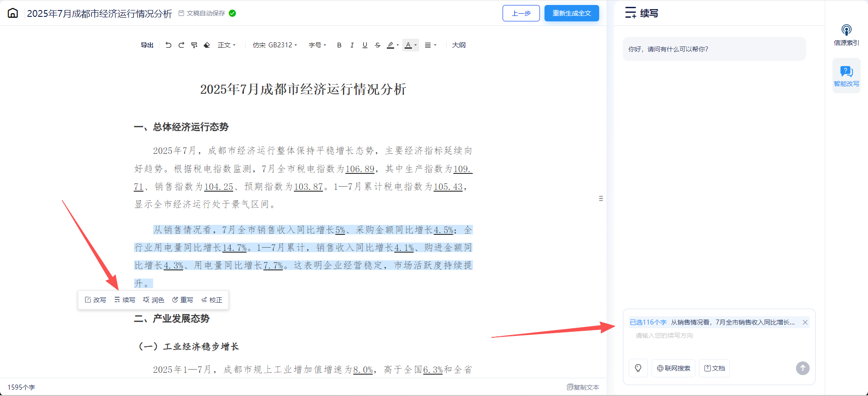Clear formatting with the eraser icon
This screenshot has width=868, height=396.
(207, 45)
